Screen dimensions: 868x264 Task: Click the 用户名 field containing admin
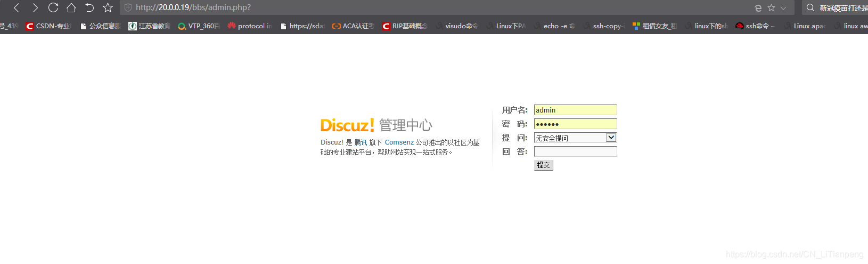(x=576, y=110)
